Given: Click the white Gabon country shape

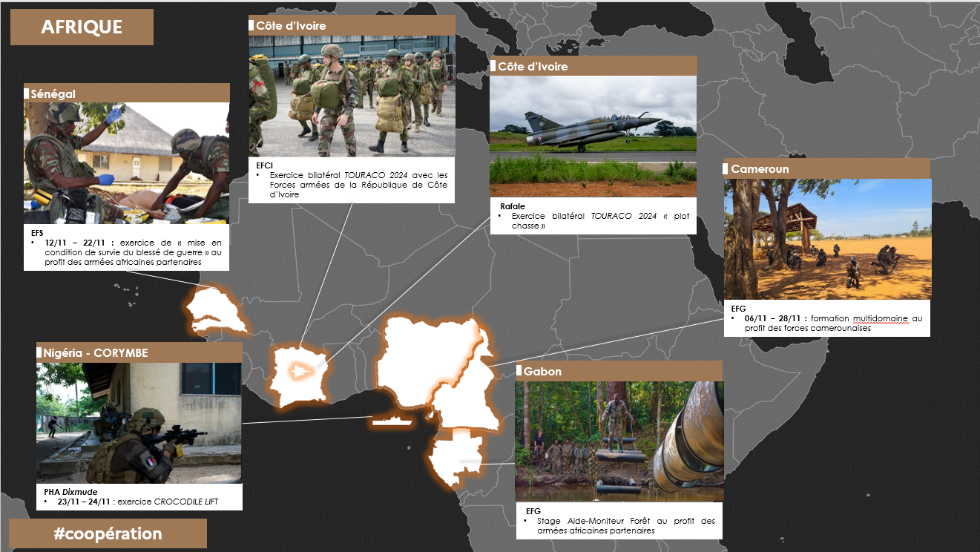Looking at the screenshot, I should 458,456.
